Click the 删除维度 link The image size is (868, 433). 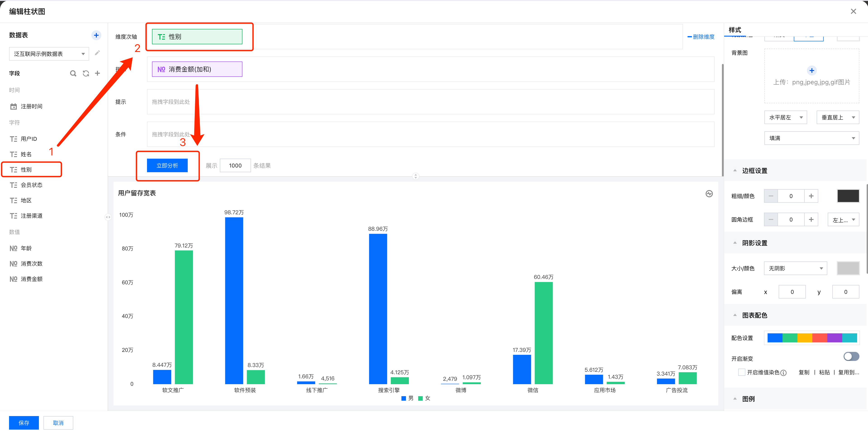[x=701, y=37]
